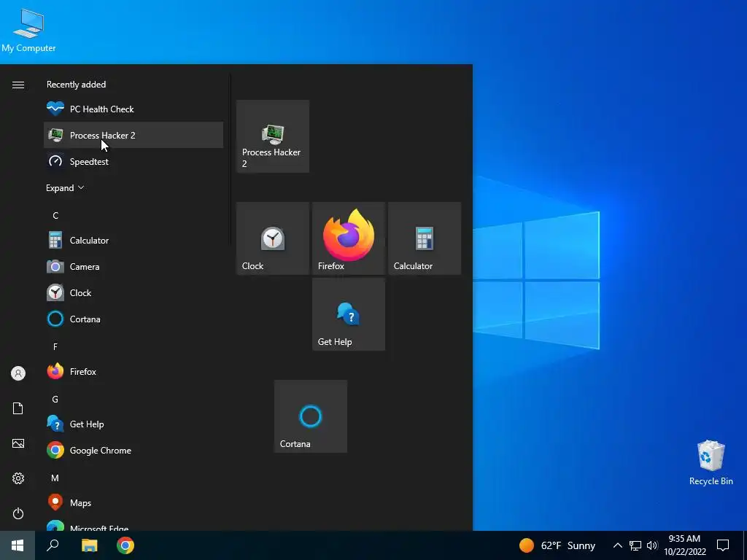
Task: Click the letter C section header
Action: pyautogui.click(x=55, y=216)
